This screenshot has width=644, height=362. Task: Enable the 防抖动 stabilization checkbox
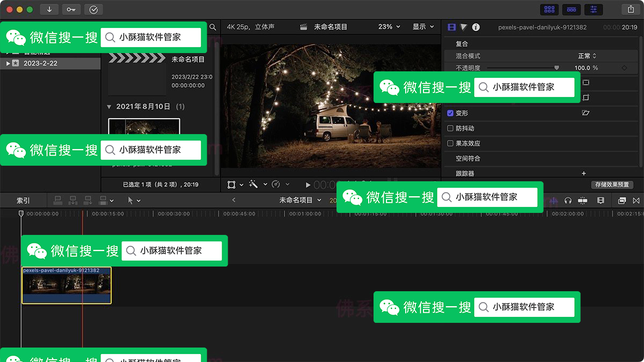pyautogui.click(x=450, y=128)
